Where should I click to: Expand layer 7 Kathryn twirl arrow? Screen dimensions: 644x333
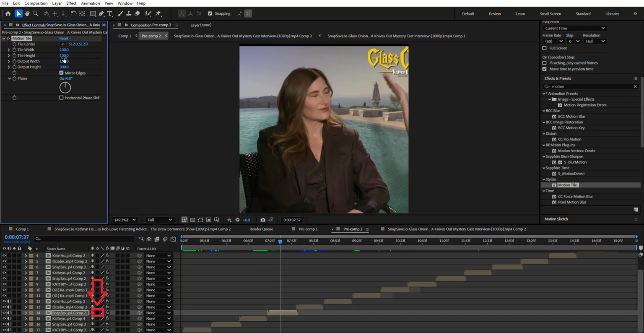pyautogui.click(x=26, y=273)
